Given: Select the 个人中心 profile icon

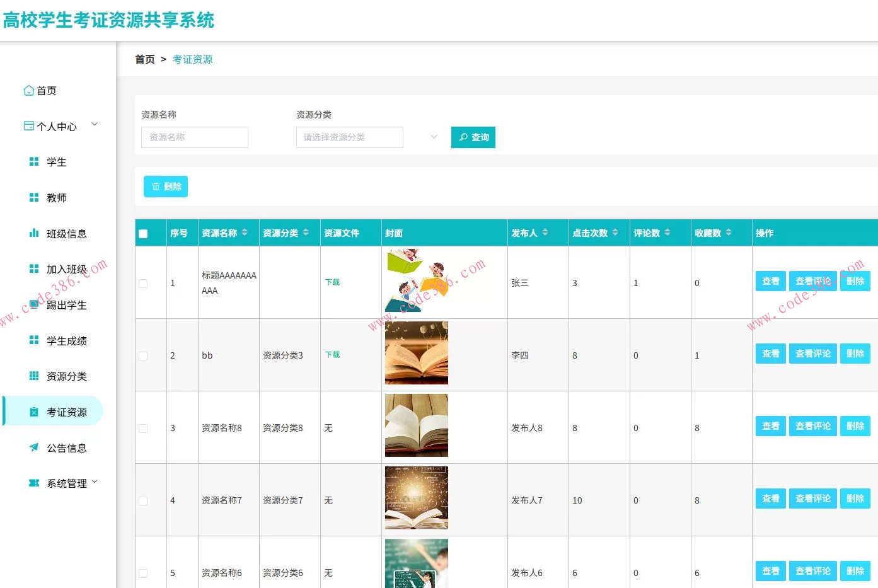Looking at the screenshot, I should pyautogui.click(x=28, y=125).
